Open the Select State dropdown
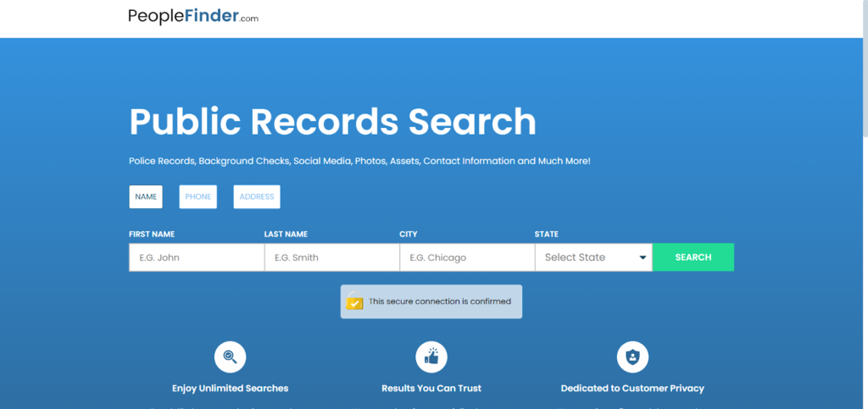868x409 pixels. [x=585, y=257]
